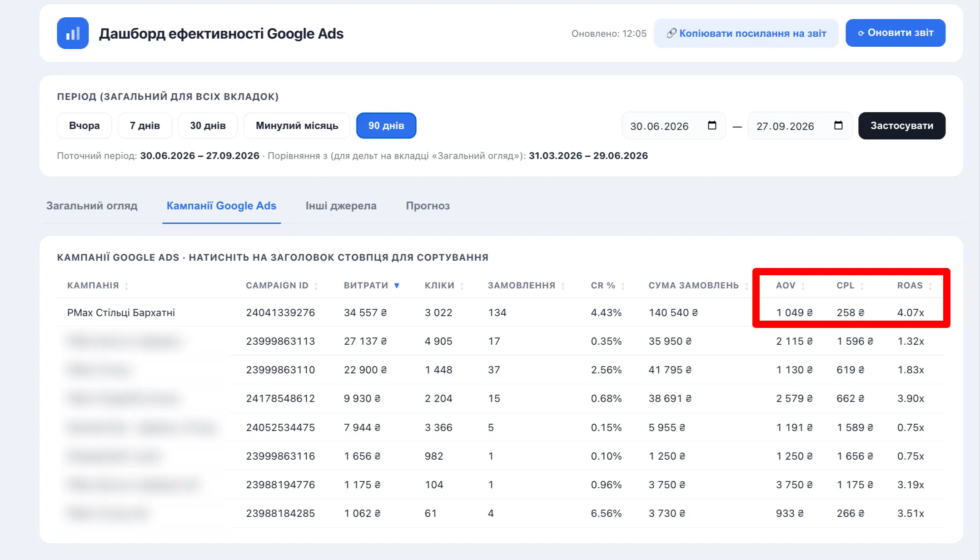Sort table by Сума замовлень column
Screen dimensions: 980x560
[698, 285]
